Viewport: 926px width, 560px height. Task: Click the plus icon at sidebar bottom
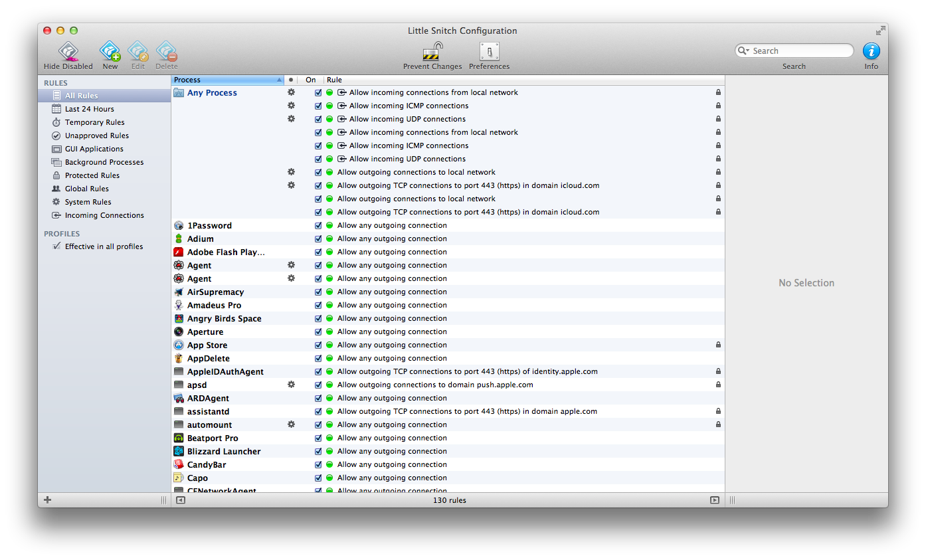click(47, 500)
